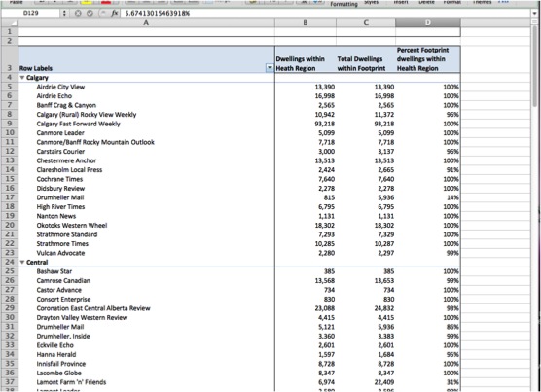This screenshot has height=392, width=541.
Task: Select column B header
Action: pos(306,22)
